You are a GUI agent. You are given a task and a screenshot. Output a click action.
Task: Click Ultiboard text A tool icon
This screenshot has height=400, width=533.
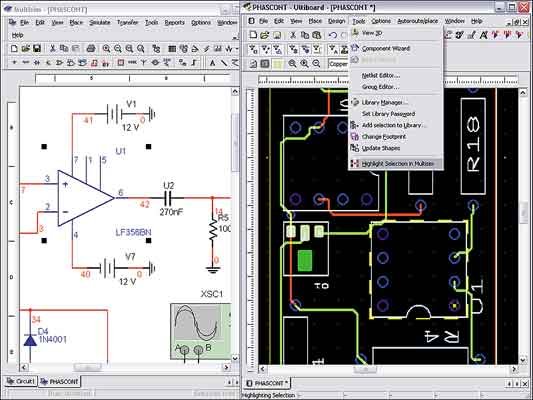tap(484, 35)
